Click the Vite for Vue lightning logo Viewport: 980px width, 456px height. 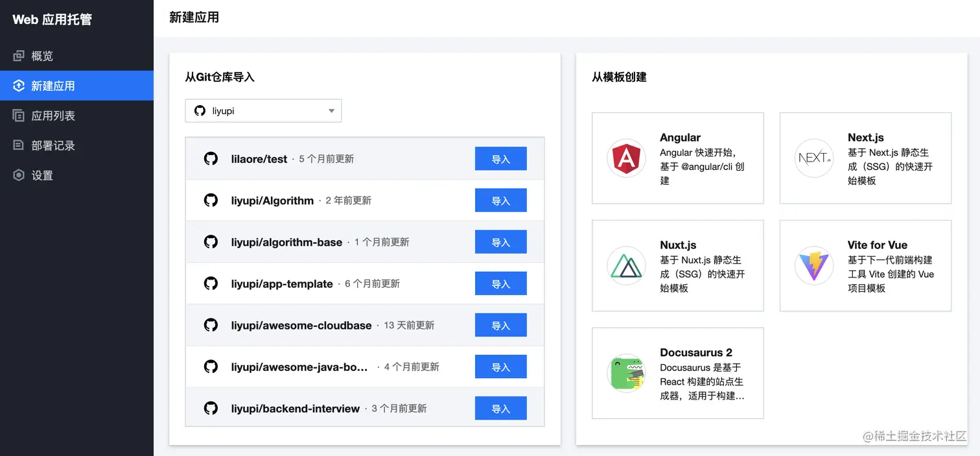814,265
